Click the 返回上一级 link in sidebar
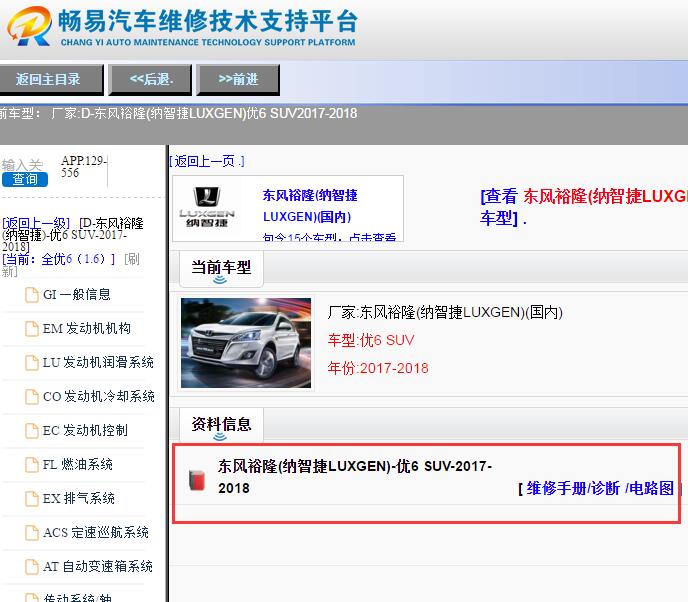688x602 pixels. pyautogui.click(x=36, y=223)
